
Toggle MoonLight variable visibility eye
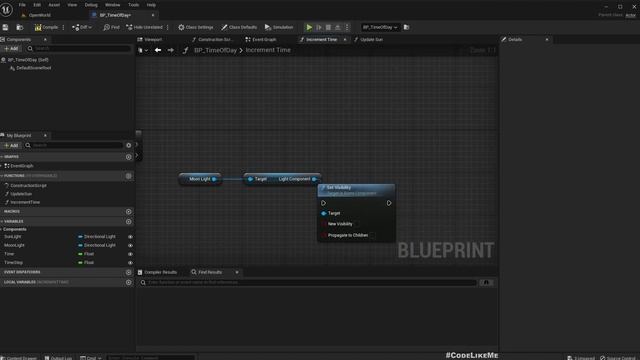click(130, 245)
